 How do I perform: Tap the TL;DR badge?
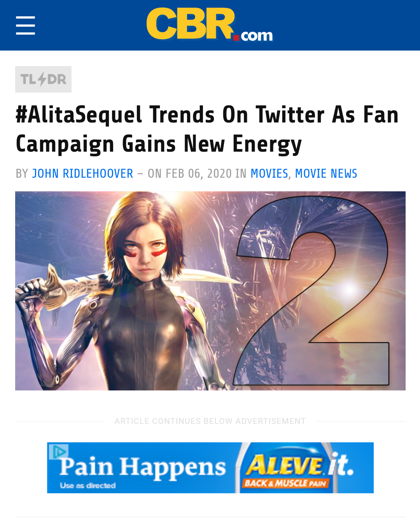tap(43, 79)
